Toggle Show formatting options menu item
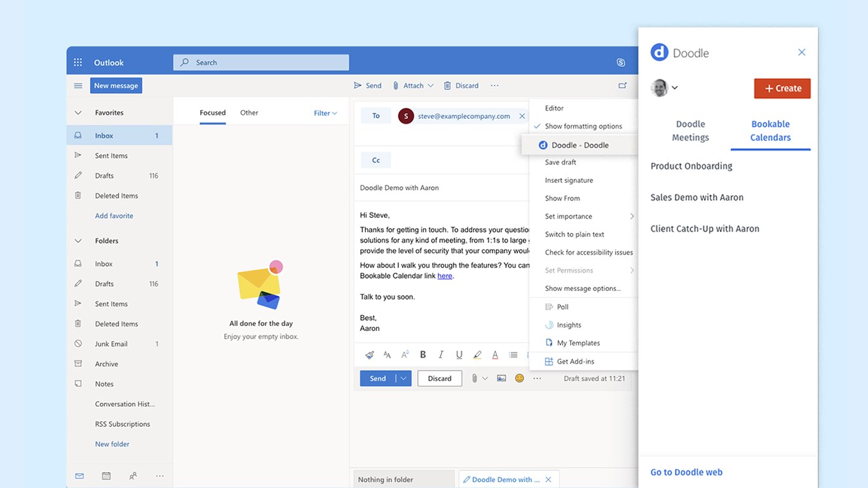 click(x=583, y=126)
